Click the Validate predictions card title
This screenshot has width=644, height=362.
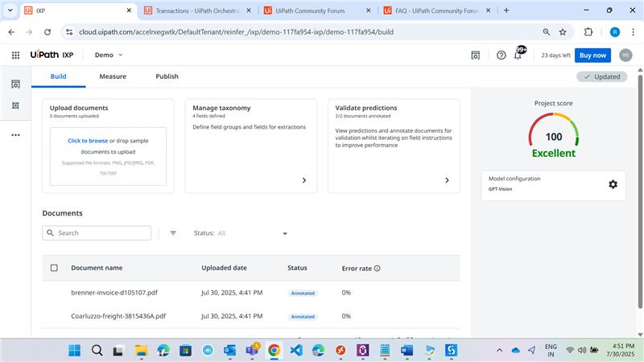(366, 108)
